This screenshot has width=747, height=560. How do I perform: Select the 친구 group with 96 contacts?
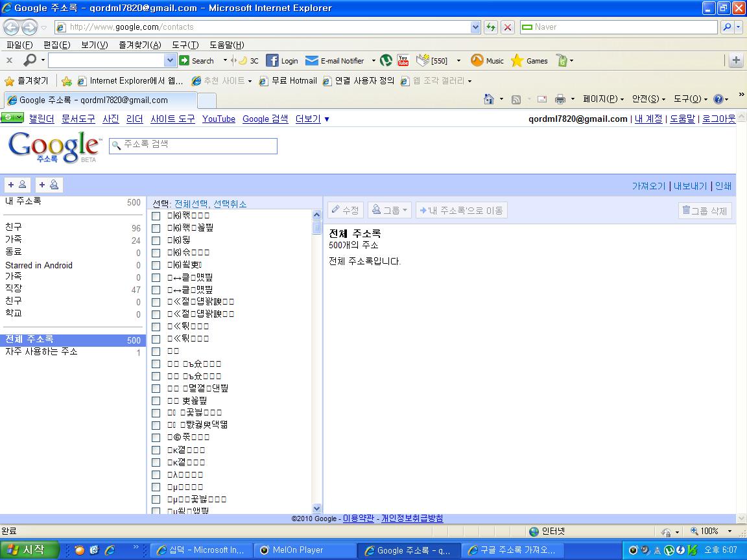coord(73,227)
